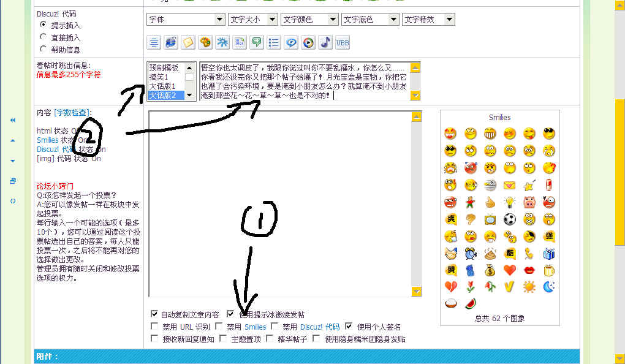625x364 pixels.
Task: Click the yellow email envelope toolbar icon
Action: (x=188, y=42)
